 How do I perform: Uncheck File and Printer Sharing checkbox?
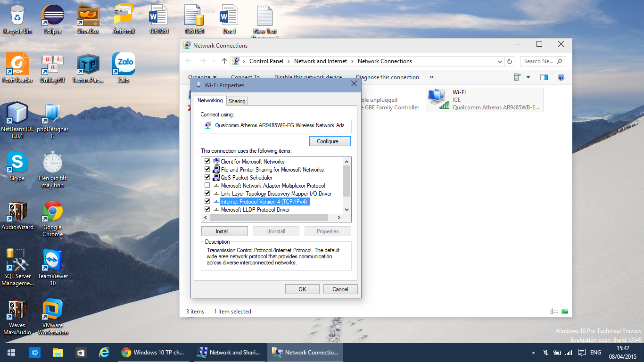207,169
